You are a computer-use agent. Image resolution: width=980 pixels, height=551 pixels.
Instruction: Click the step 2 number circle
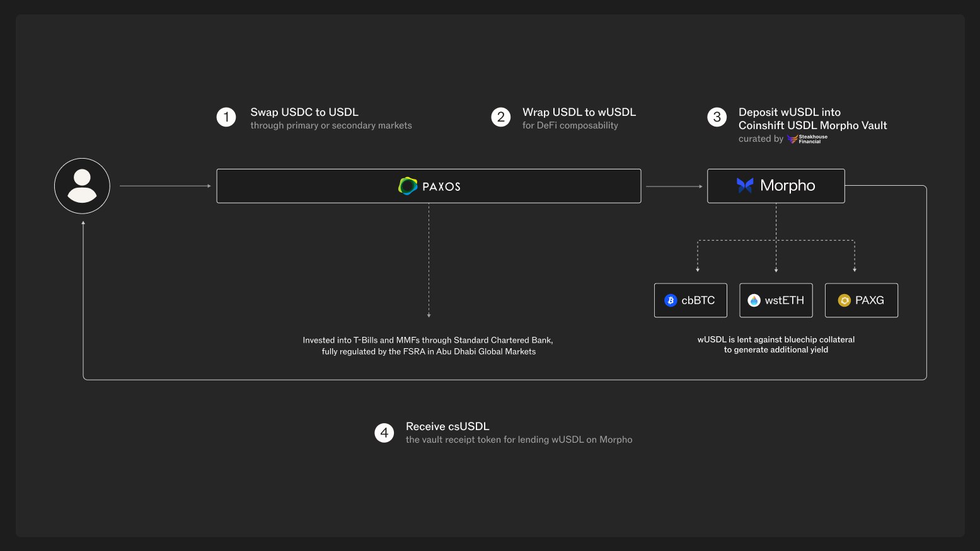[x=501, y=117]
